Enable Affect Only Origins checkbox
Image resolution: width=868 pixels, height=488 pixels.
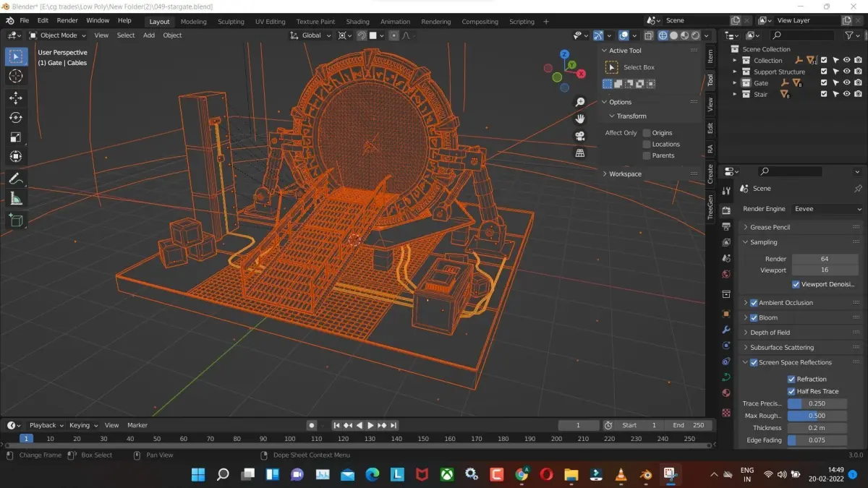647,133
